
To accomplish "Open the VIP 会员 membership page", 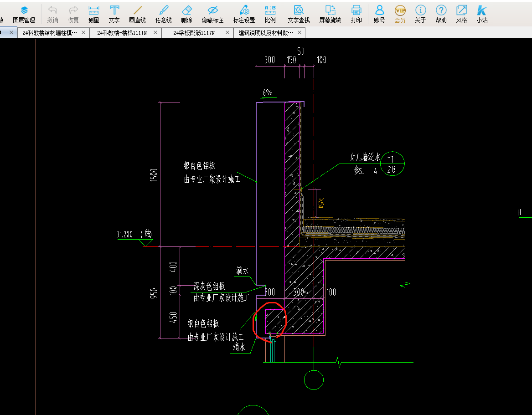I will tap(400, 14).
